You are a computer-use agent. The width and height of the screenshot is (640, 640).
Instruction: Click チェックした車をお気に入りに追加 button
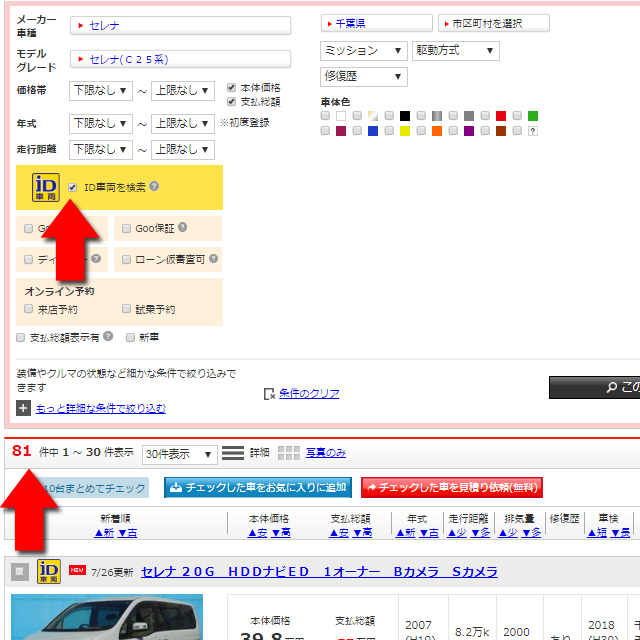(258, 488)
